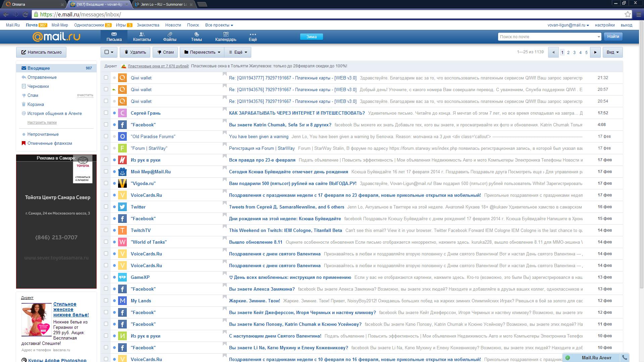Tick checkbox for Twitter message
The height and width of the screenshot is (362, 644).
[106, 206]
